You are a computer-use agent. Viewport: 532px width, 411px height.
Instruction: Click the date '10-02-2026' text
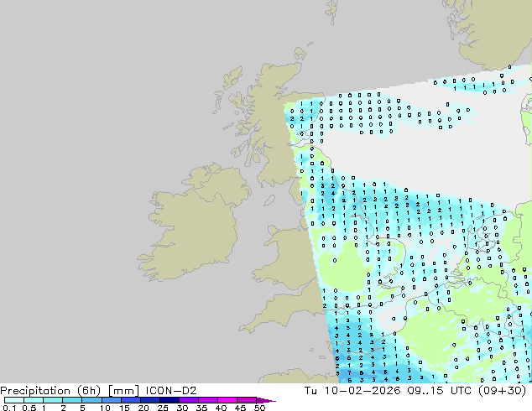click(x=362, y=390)
